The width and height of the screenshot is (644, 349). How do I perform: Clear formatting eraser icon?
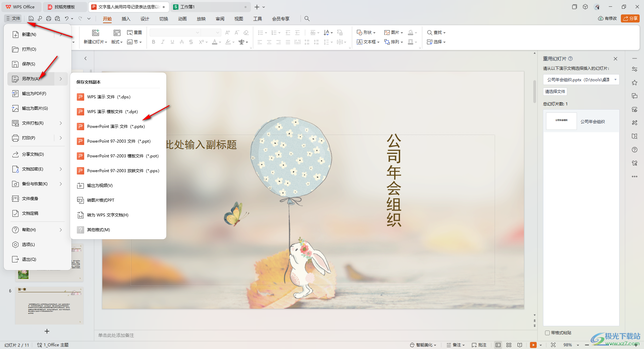[246, 33]
